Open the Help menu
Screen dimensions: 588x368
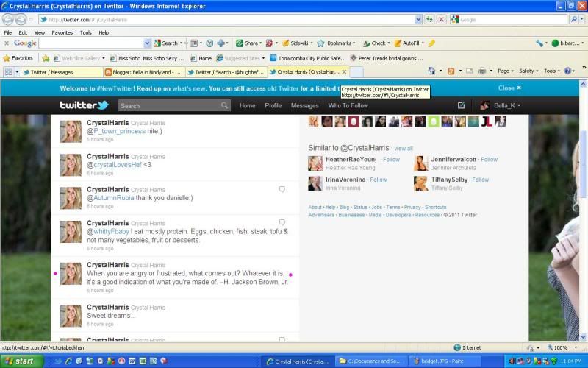pos(104,32)
